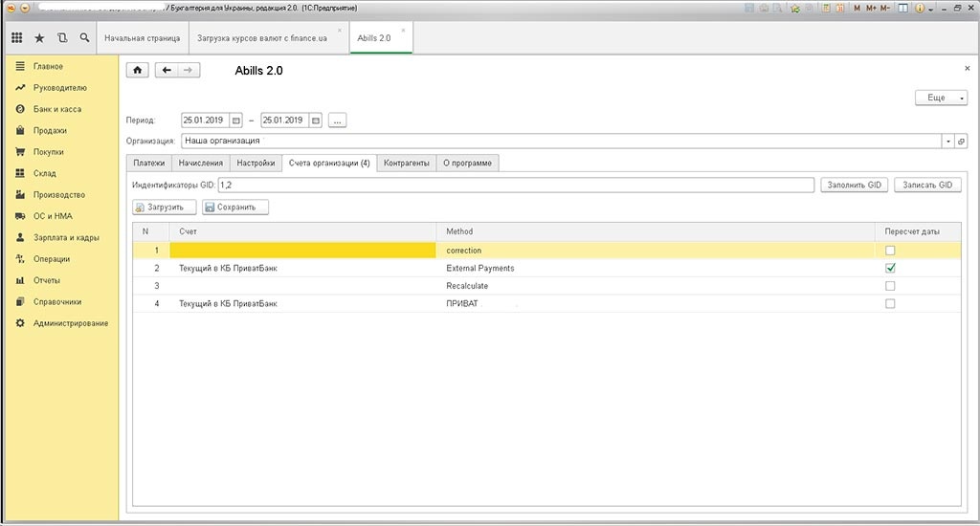Open Favorites star icon

pyautogui.click(x=39, y=38)
